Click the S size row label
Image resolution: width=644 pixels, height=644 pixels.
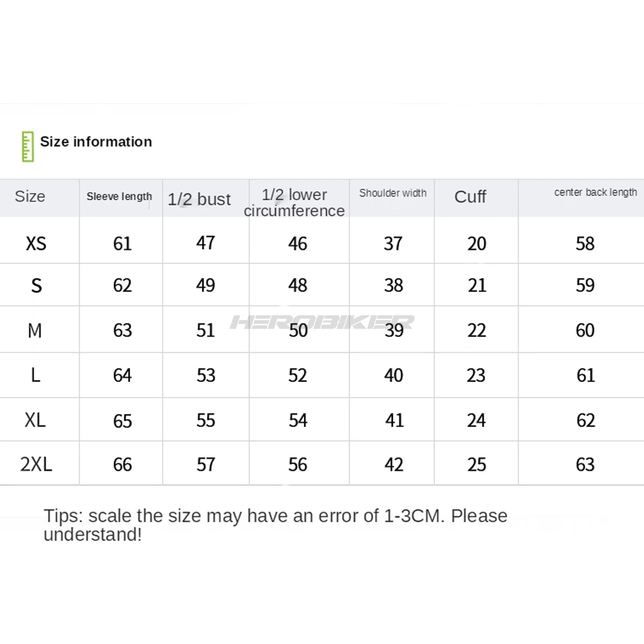36,286
